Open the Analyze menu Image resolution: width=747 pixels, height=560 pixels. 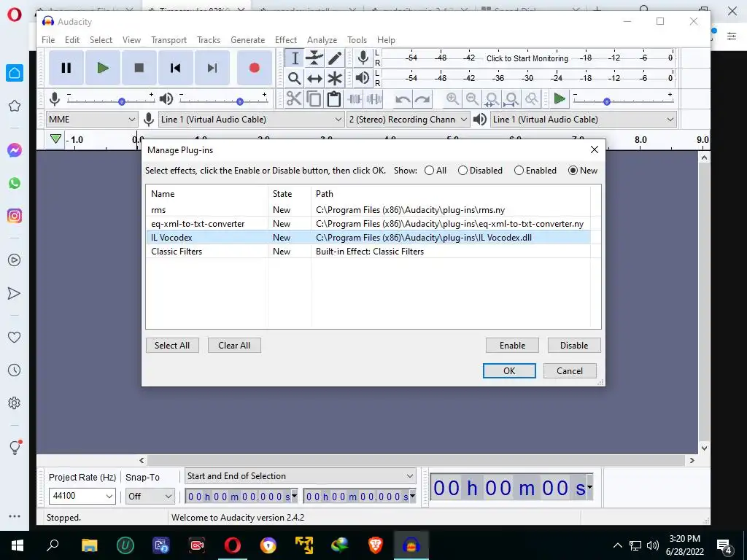coord(322,40)
